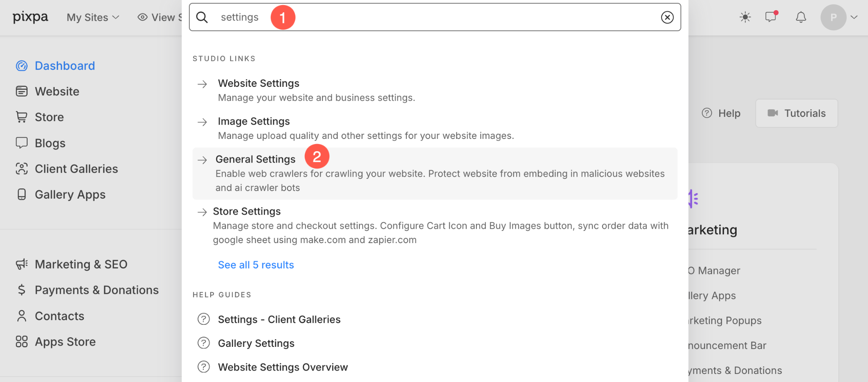This screenshot has height=382, width=868.
Task: Click the Help question mark icon
Action: coord(707,113)
